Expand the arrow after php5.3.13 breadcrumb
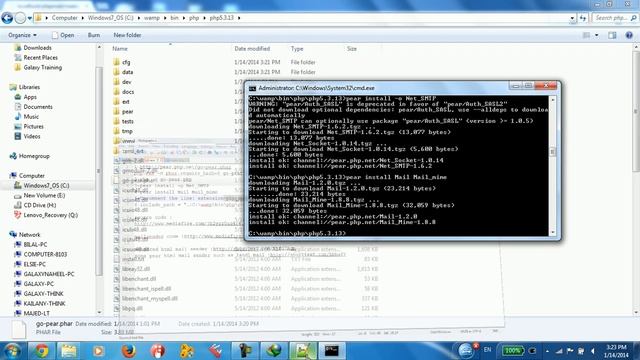This screenshot has width=640, height=360. click(x=239, y=18)
